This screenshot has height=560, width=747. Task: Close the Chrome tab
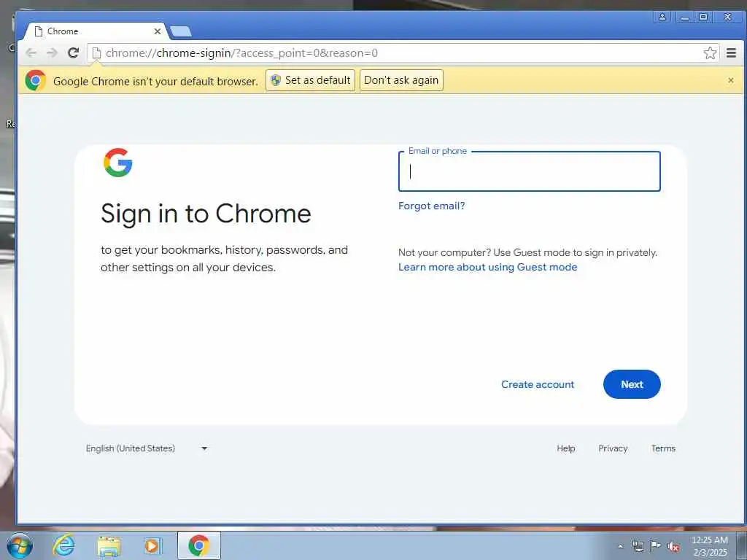158,31
